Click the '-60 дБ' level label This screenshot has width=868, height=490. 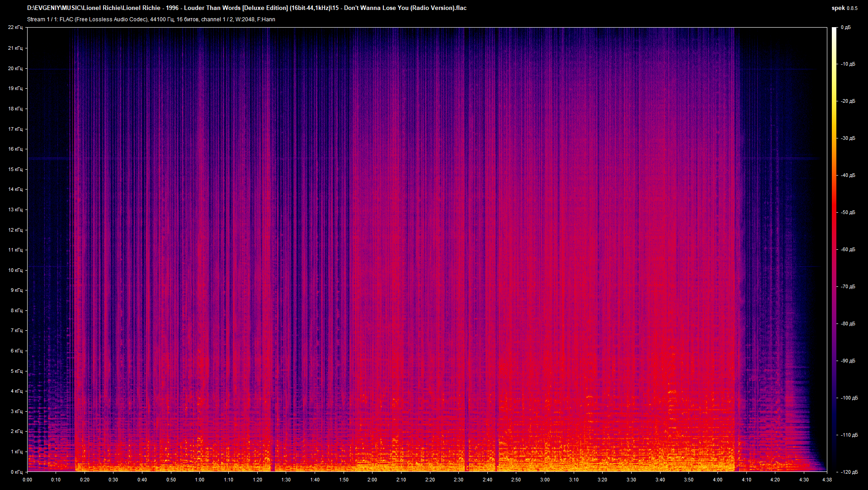[x=848, y=250]
